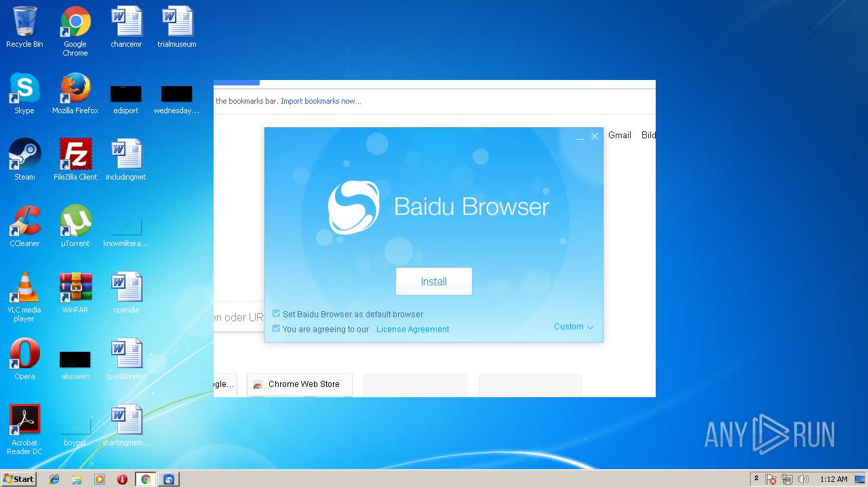Open Gmail link in Chrome window
Viewport: 868px width, 488px height.
pyautogui.click(x=620, y=135)
